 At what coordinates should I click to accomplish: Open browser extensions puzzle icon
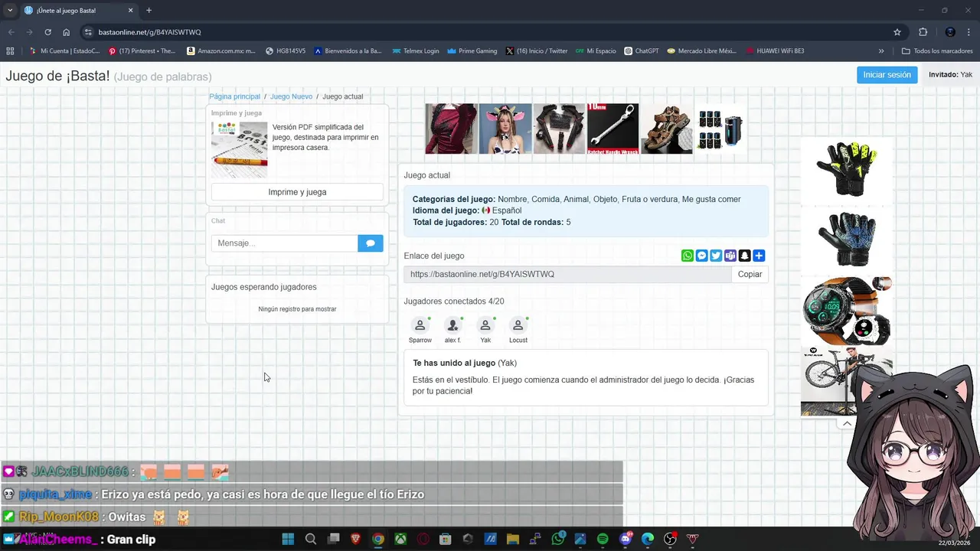[x=923, y=32]
